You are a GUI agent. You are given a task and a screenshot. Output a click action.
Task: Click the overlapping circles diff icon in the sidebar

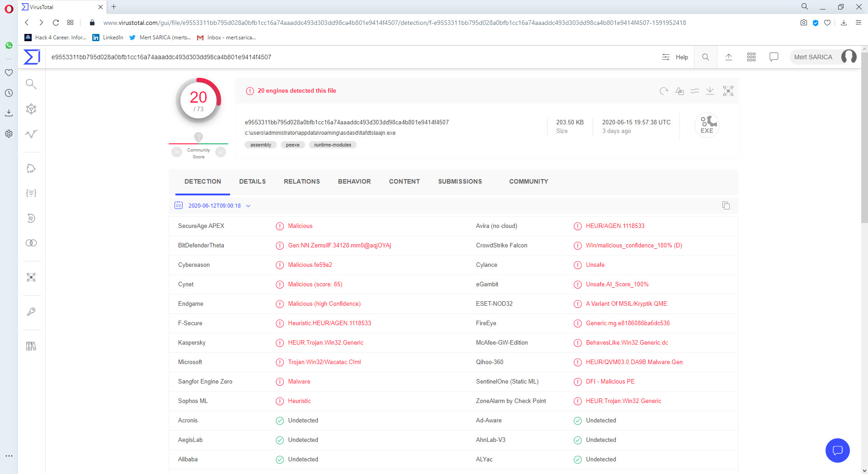(x=31, y=243)
